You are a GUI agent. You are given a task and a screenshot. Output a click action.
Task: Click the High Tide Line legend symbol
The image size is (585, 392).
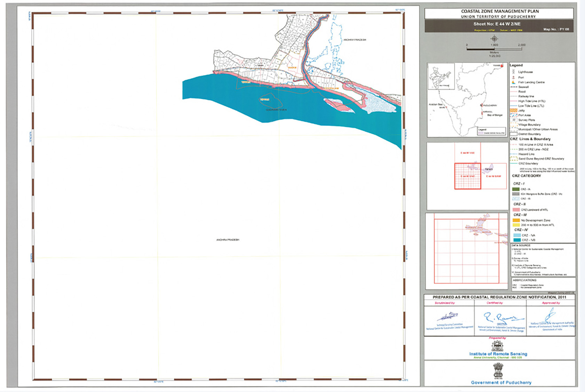point(513,101)
